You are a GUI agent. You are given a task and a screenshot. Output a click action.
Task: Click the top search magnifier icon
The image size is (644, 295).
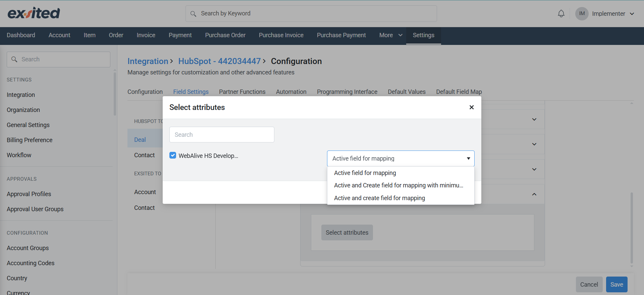click(193, 14)
